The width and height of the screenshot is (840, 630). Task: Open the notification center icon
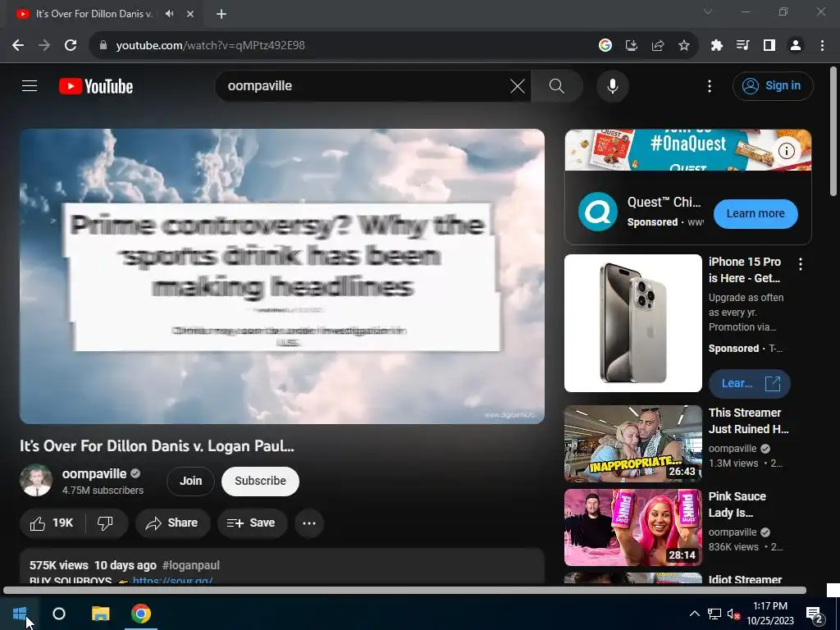coord(815,614)
